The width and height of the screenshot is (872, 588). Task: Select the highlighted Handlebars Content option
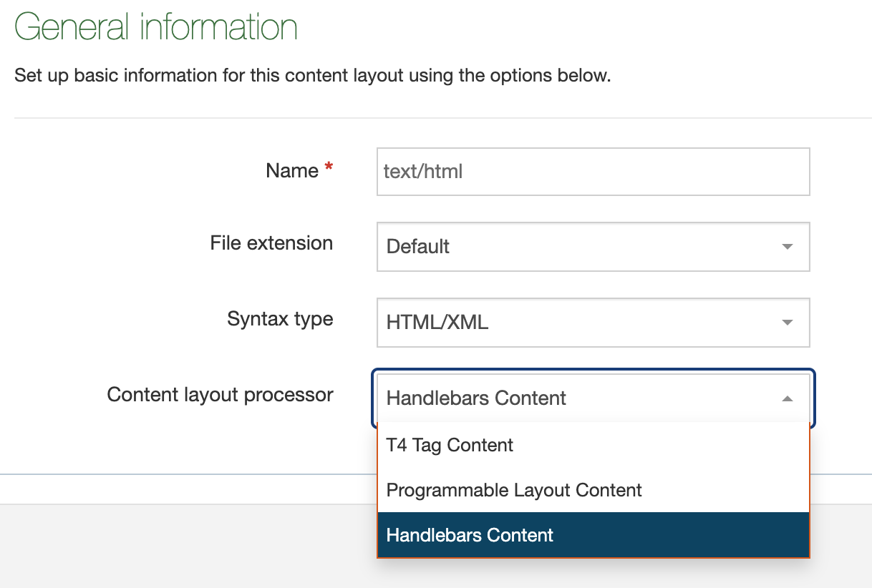(x=469, y=534)
